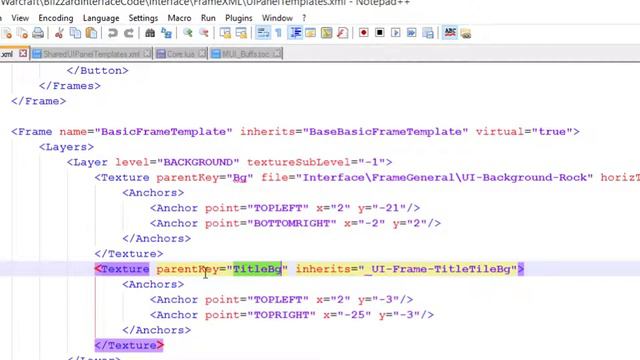The height and width of the screenshot is (360, 640).
Task: Open the Macro menu
Action: (179, 18)
